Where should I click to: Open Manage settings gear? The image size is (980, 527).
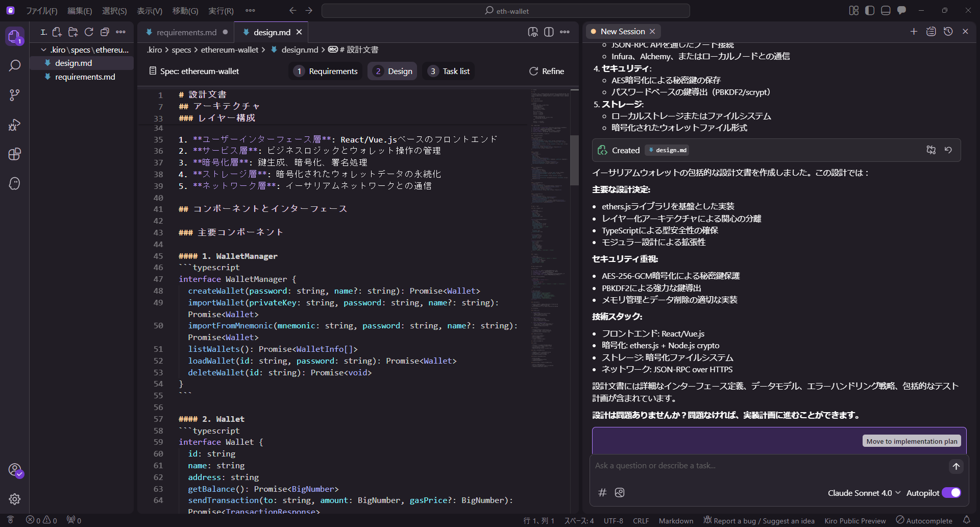pyautogui.click(x=14, y=499)
